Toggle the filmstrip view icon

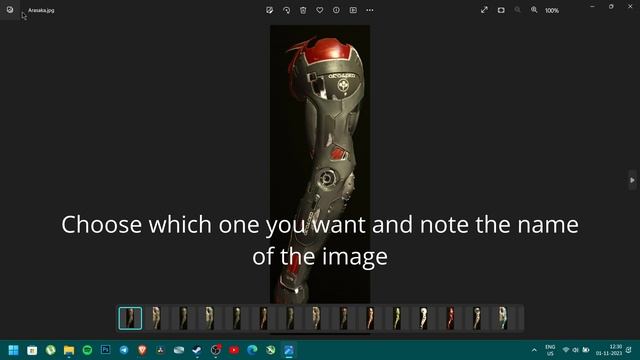353,10
